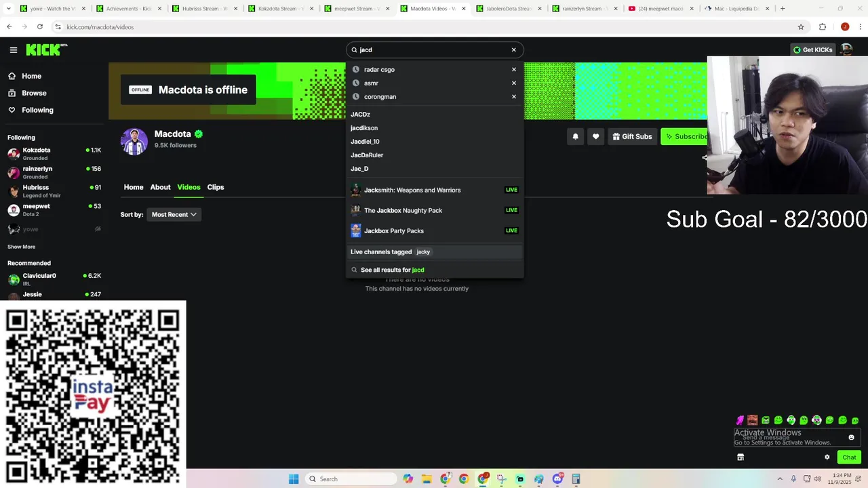Remove 'radar csgo' from recent searches

click(x=513, y=69)
